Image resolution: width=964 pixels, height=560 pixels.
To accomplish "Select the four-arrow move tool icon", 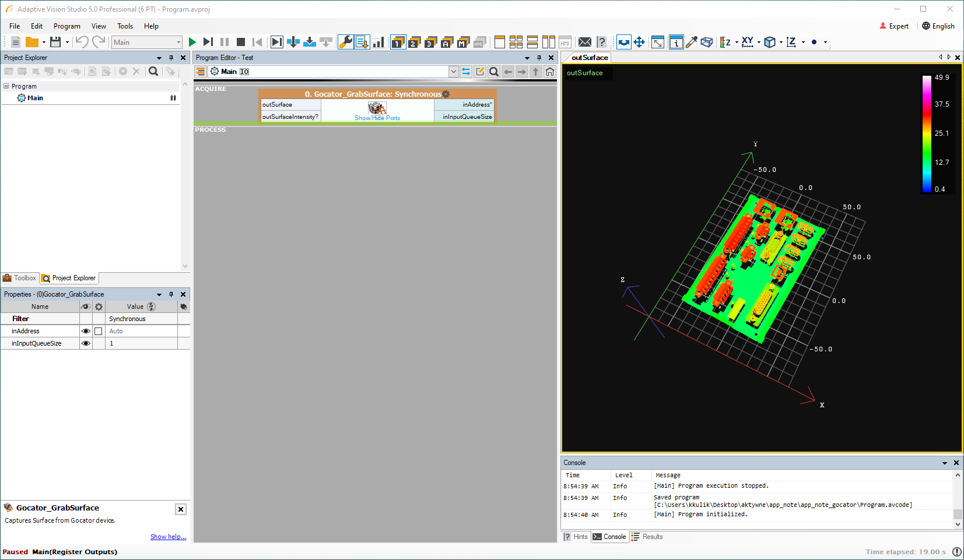I will pos(639,42).
